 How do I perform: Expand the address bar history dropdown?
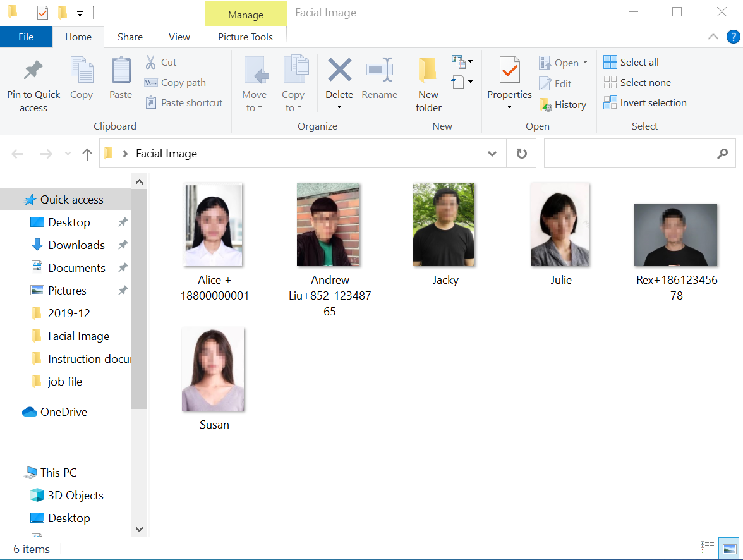pos(492,154)
